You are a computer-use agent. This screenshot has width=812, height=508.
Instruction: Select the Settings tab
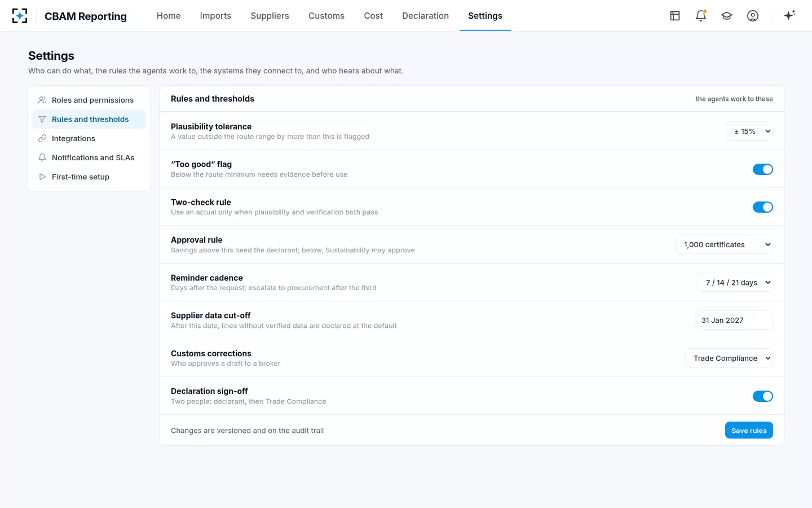point(485,16)
